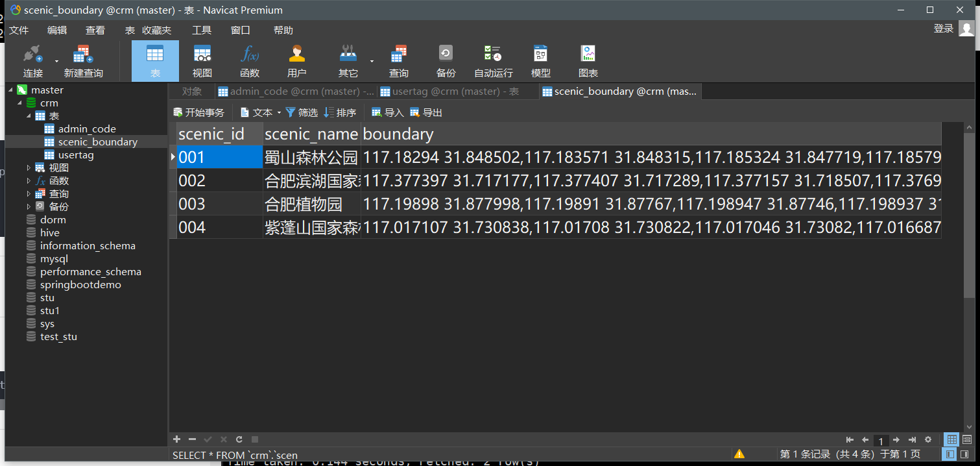Open the dropdown arrow beside 其它
The width and height of the screenshot is (980, 466).
372,61
